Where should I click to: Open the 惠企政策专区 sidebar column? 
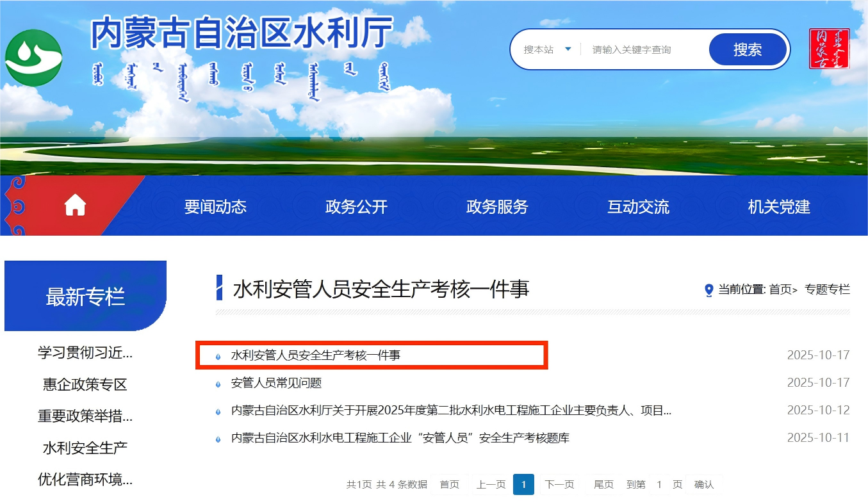coord(85,384)
